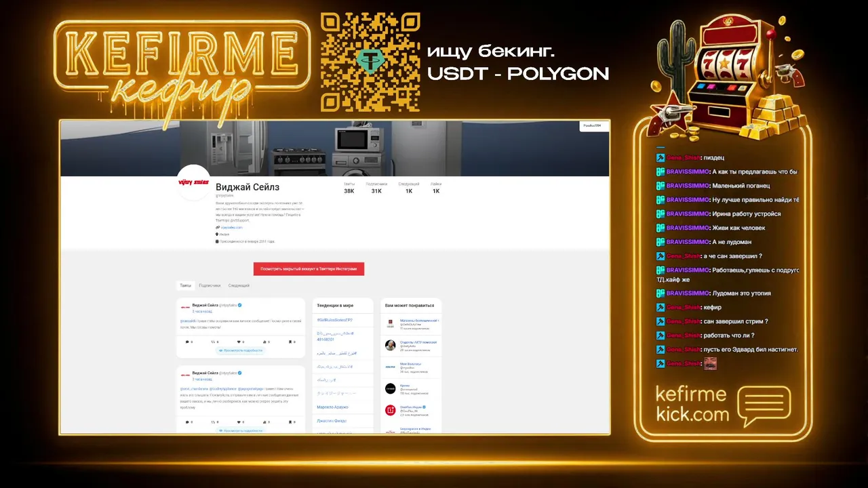Open the #GirlRulesSeriesEP7 trend

pos(335,320)
